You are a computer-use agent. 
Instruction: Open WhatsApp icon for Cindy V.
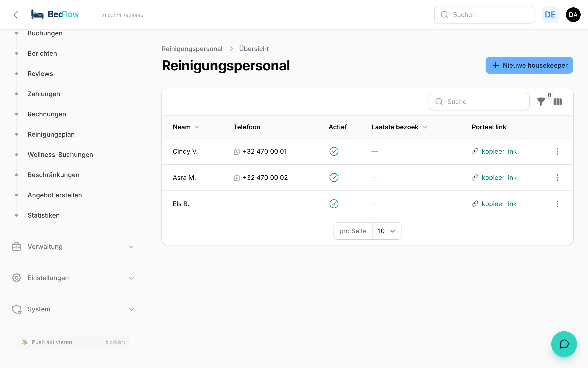tap(237, 152)
